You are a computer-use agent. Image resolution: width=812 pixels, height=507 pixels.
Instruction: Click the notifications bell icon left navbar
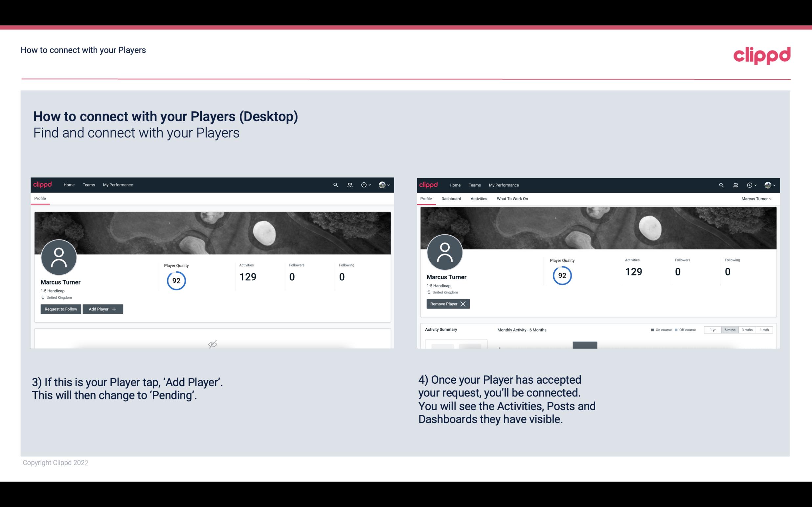(350, 184)
